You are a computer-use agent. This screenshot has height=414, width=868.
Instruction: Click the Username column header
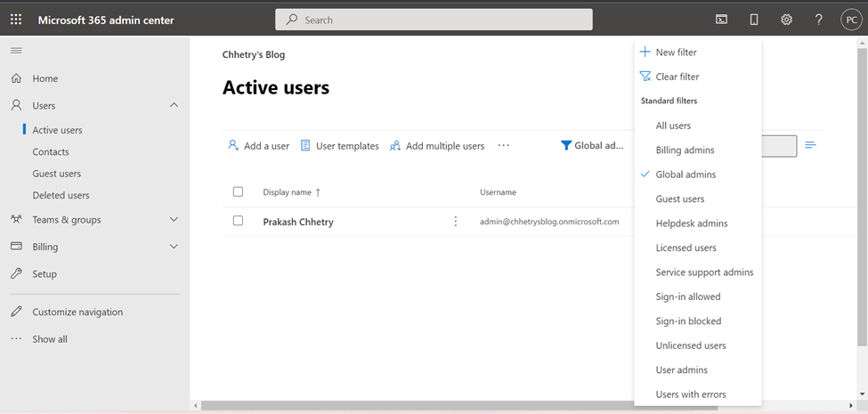[x=498, y=192]
